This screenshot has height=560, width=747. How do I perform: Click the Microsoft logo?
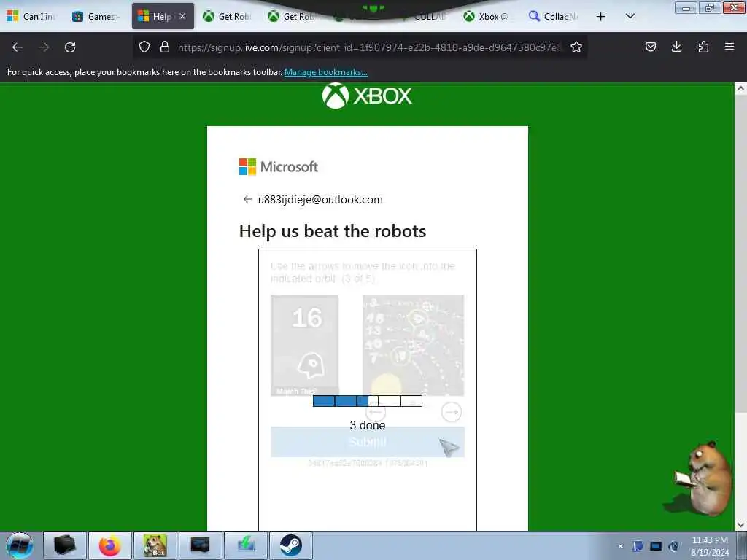[279, 167]
